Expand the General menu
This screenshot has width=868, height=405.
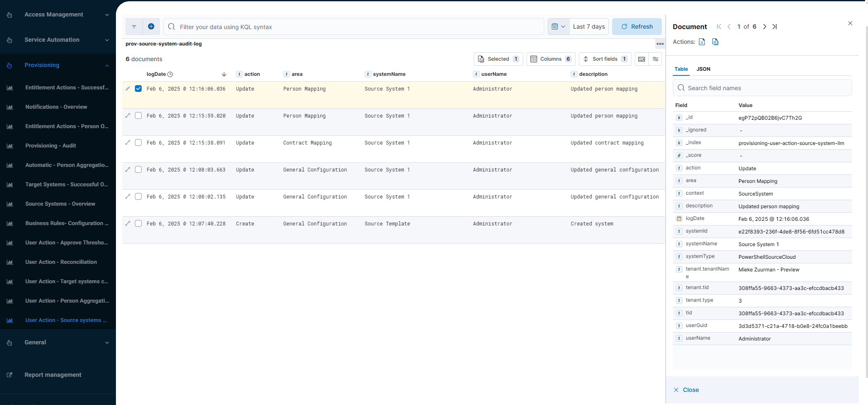click(x=58, y=342)
